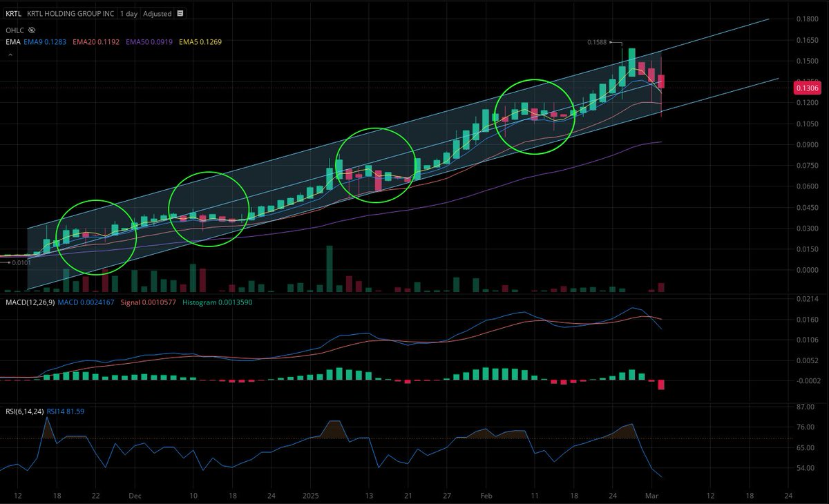Open the chart settings list icon beside Adjusted
Image resolution: width=829 pixels, height=504 pixels.
click(180, 14)
